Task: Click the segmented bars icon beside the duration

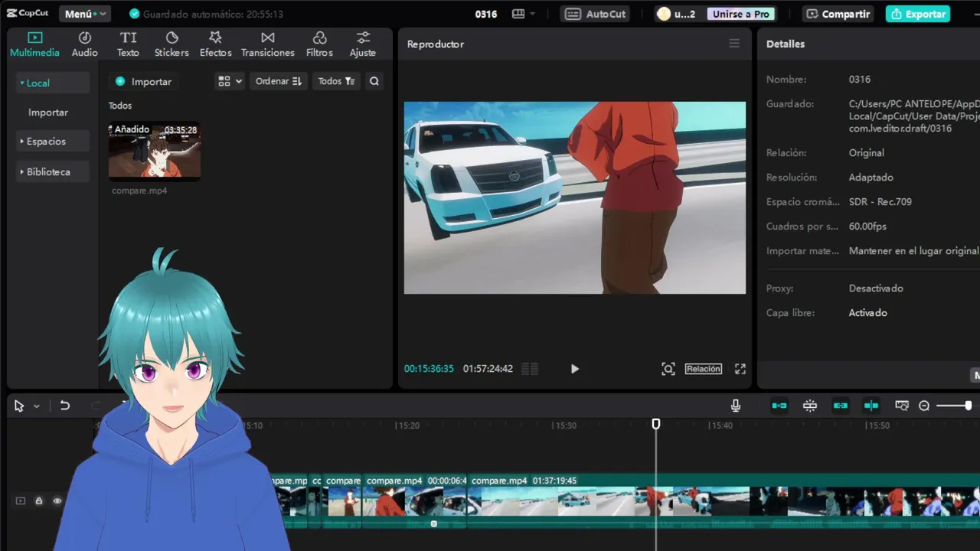Action: pos(530,369)
